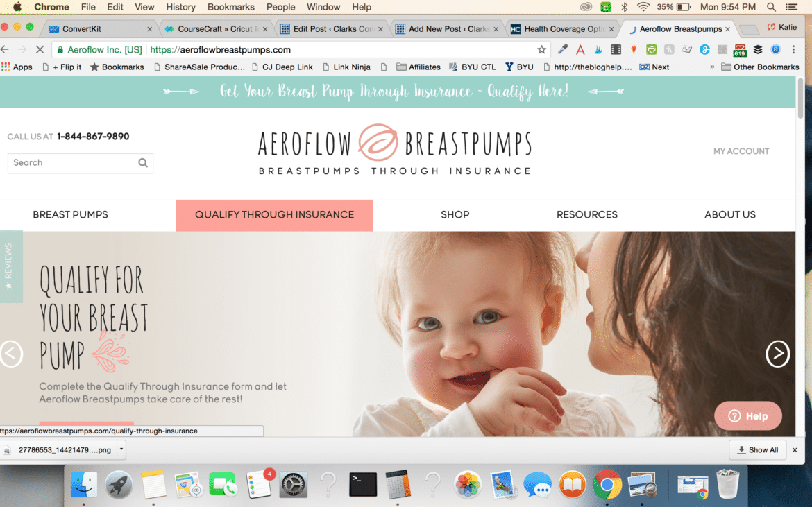Open the Bookmarks menu in menu bar

click(231, 7)
